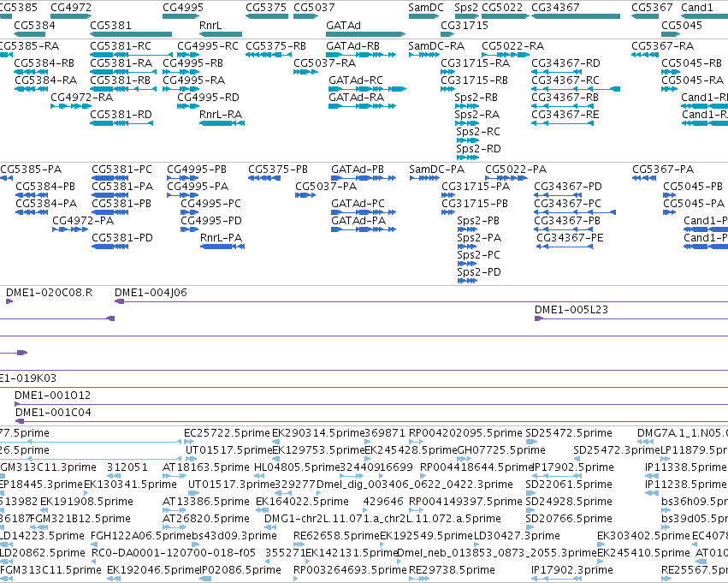Click transcript GATAd-RC
728x583 pixels.
point(356,80)
